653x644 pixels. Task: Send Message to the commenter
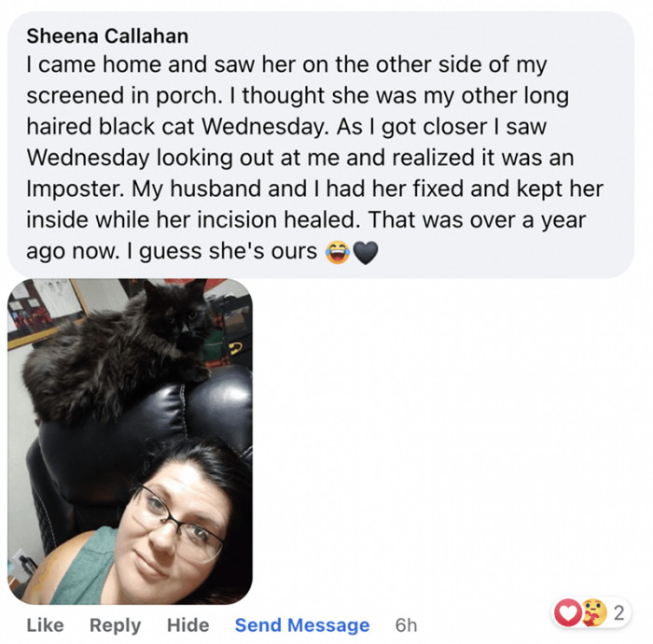point(302,625)
